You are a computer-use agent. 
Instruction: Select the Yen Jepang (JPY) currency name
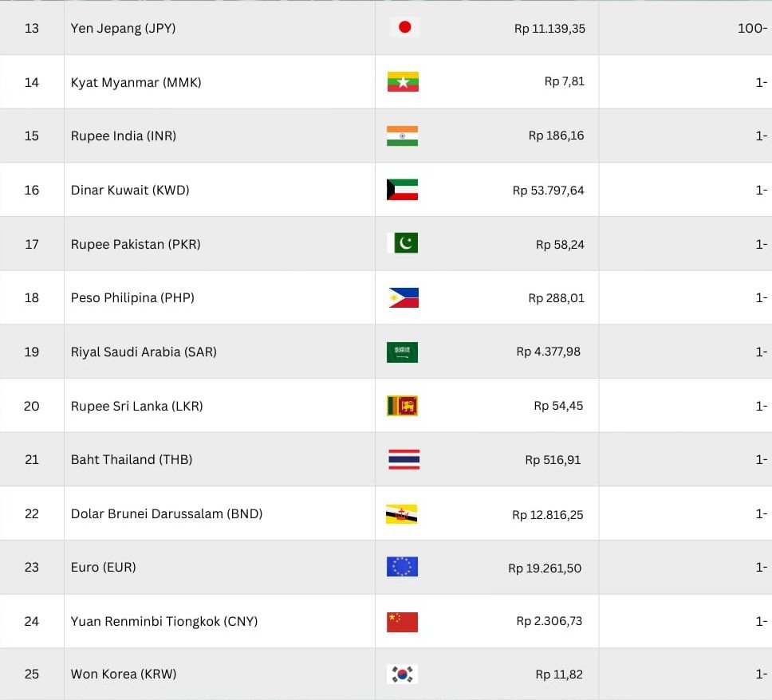point(123,28)
